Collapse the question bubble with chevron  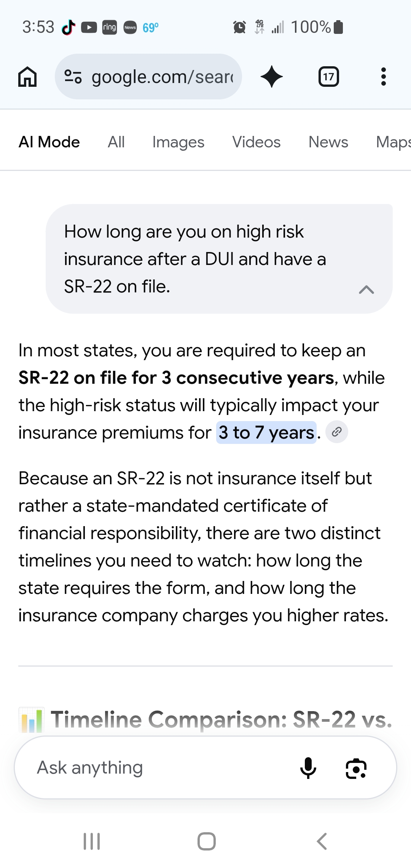[x=366, y=290]
